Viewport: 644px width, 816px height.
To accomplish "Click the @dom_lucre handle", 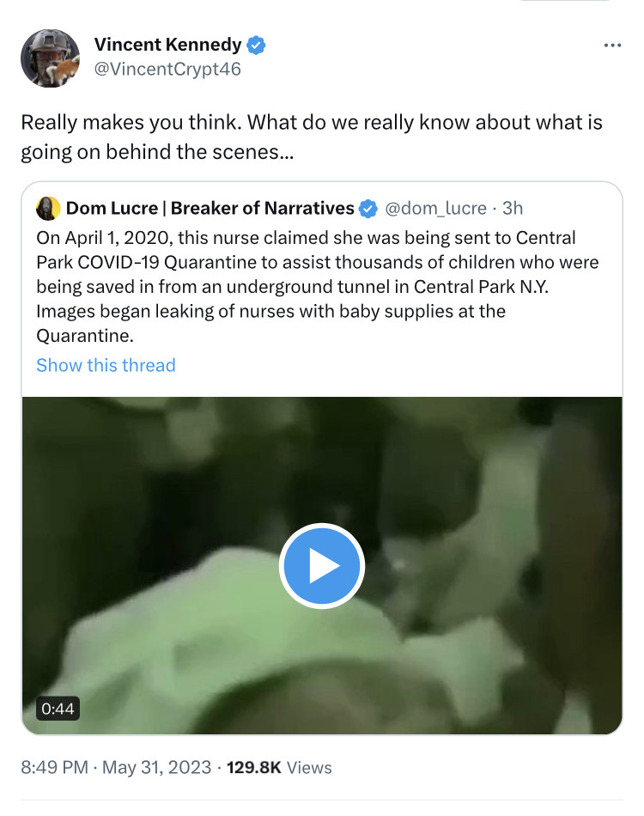I will tap(434, 208).
